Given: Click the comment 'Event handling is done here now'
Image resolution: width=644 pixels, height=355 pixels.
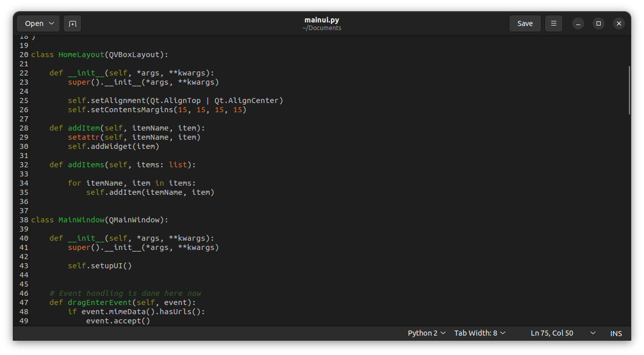Looking at the screenshot, I should 125,293.
